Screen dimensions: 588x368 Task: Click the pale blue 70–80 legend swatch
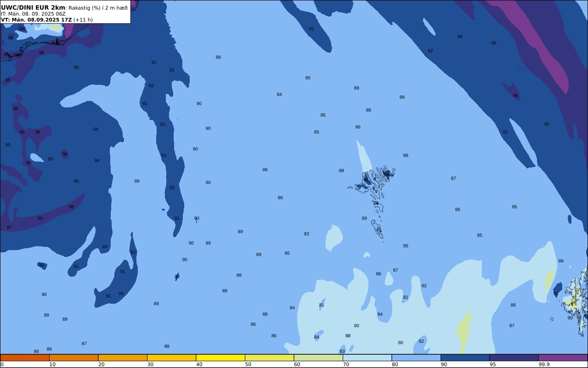pos(367,357)
